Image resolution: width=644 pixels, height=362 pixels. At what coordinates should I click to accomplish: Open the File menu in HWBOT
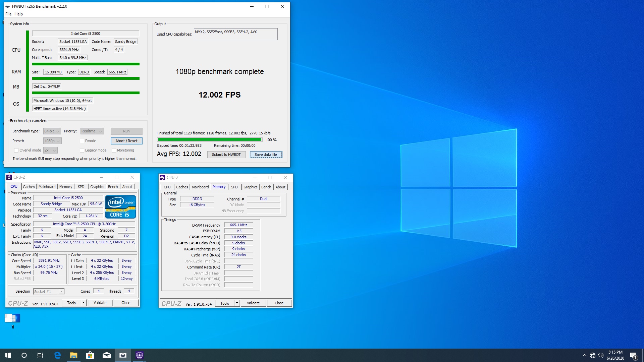coord(8,14)
